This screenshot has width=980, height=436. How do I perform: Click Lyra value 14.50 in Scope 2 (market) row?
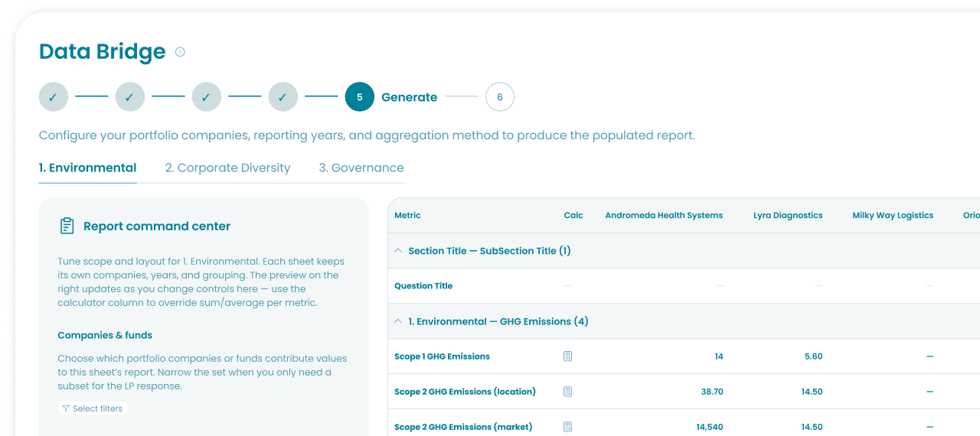point(812,427)
